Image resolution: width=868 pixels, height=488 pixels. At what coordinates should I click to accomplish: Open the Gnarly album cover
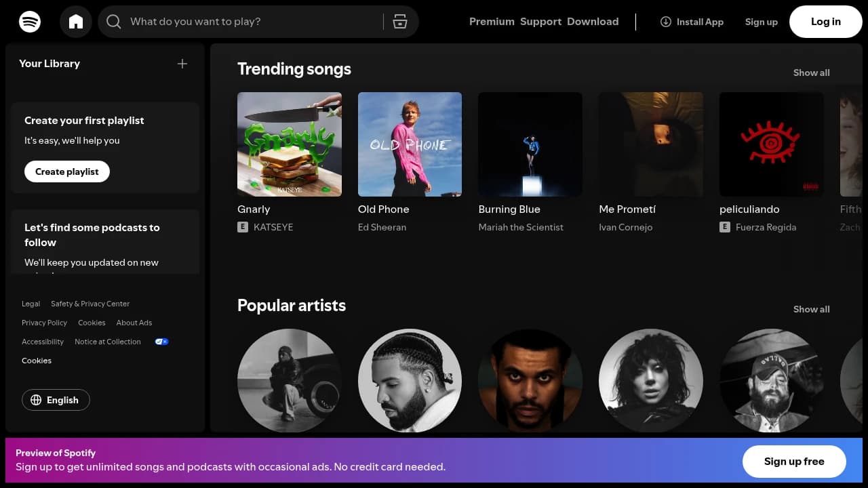click(x=290, y=144)
